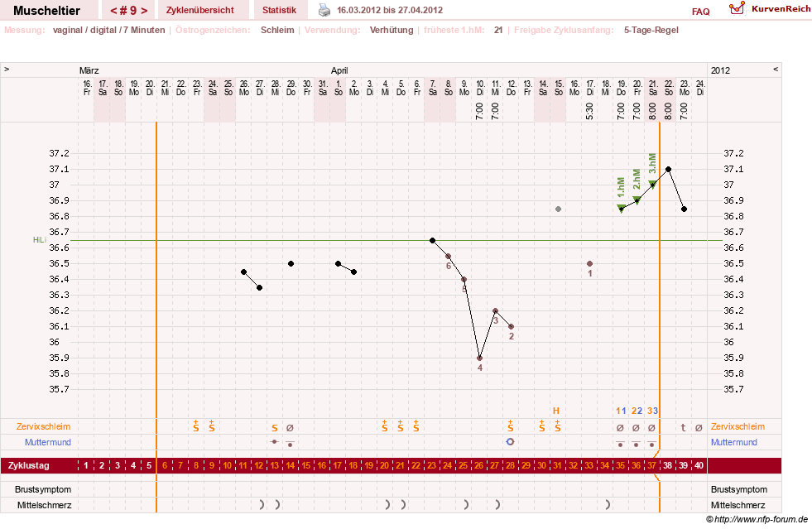The width and height of the screenshot is (812, 529).
Task: Click the Schleim estrogen sign value
Action: click(x=277, y=30)
